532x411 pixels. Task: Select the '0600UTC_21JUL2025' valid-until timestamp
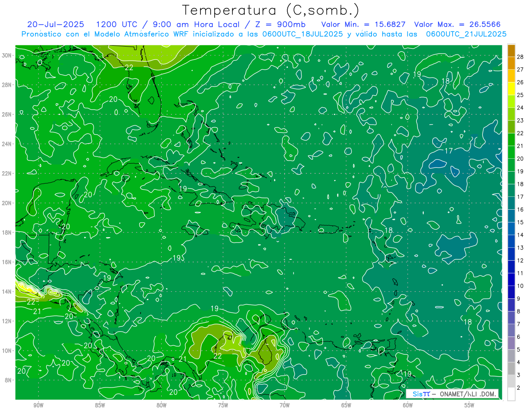[x=466, y=34]
